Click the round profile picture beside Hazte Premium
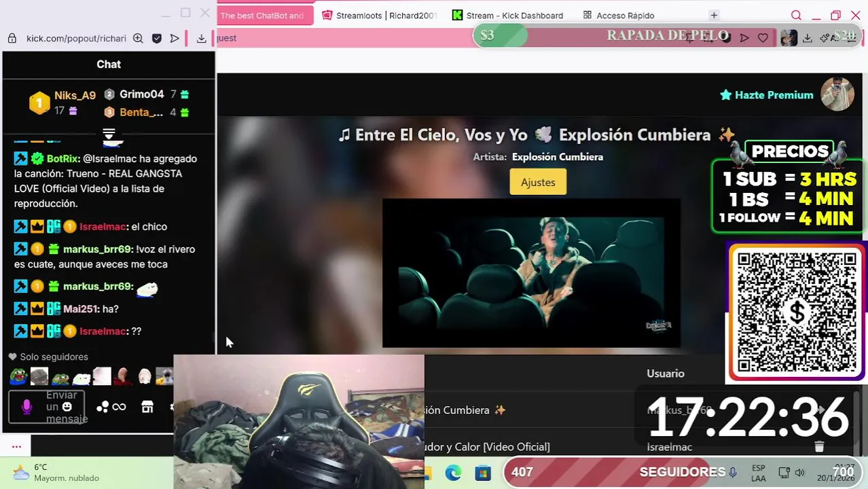 click(x=837, y=94)
